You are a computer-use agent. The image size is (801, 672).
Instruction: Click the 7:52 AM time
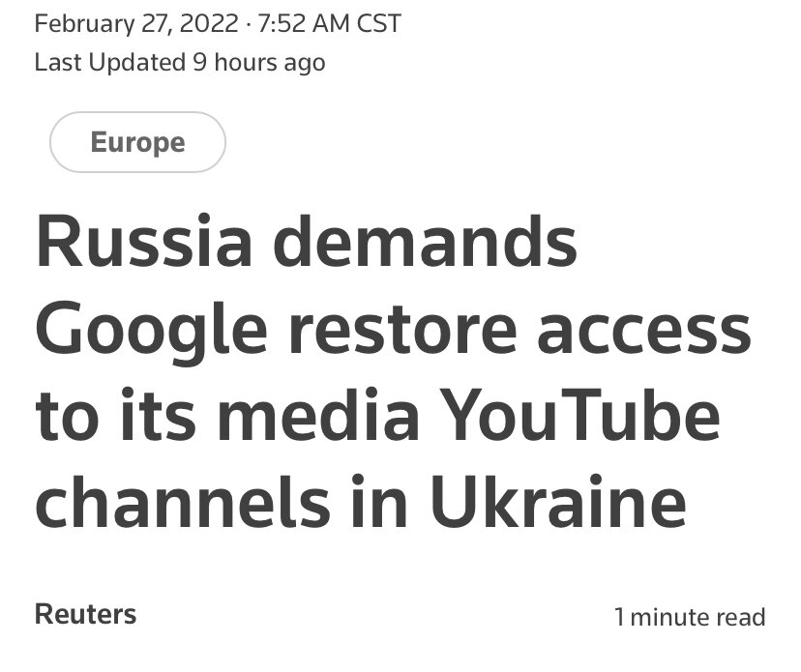(x=302, y=24)
